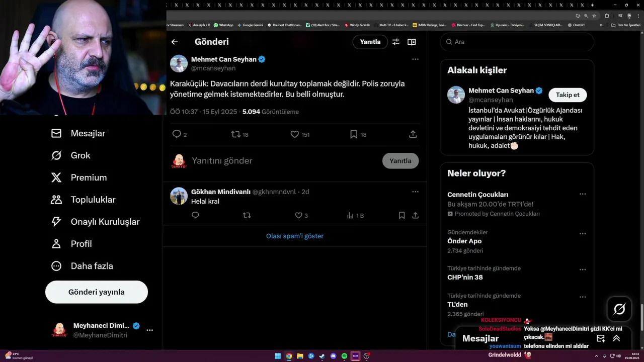Focus the Ara search field
Screen dimensions: 644x362
pyautogui.click(x=517, y=42)
